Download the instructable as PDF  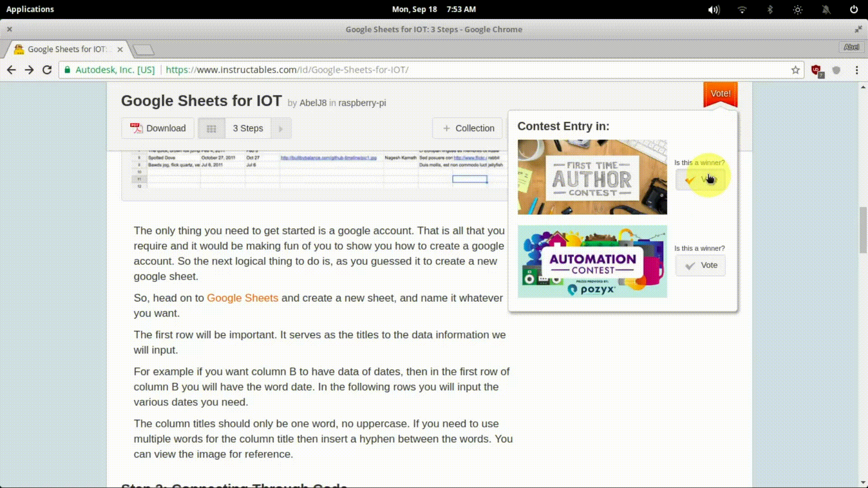(x=158, y=128)
